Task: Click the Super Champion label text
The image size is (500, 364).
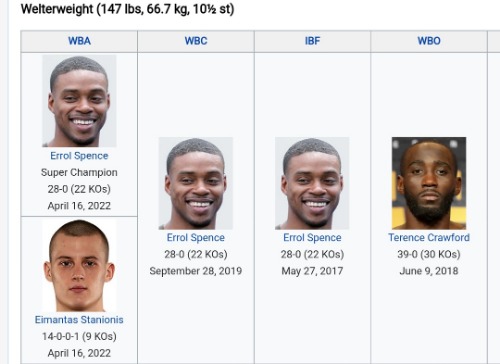Action: click(x=79, y=172)
